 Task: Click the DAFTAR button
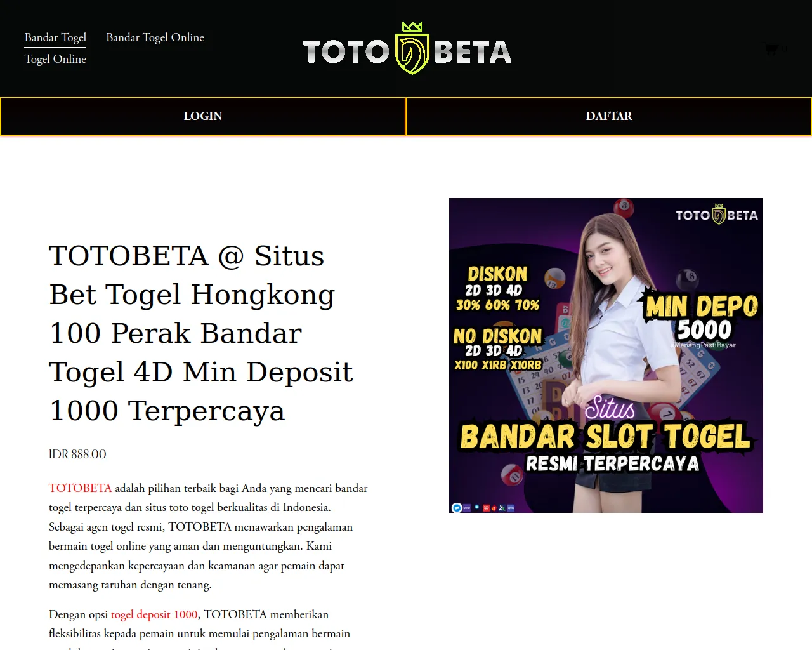click(609, 116)
